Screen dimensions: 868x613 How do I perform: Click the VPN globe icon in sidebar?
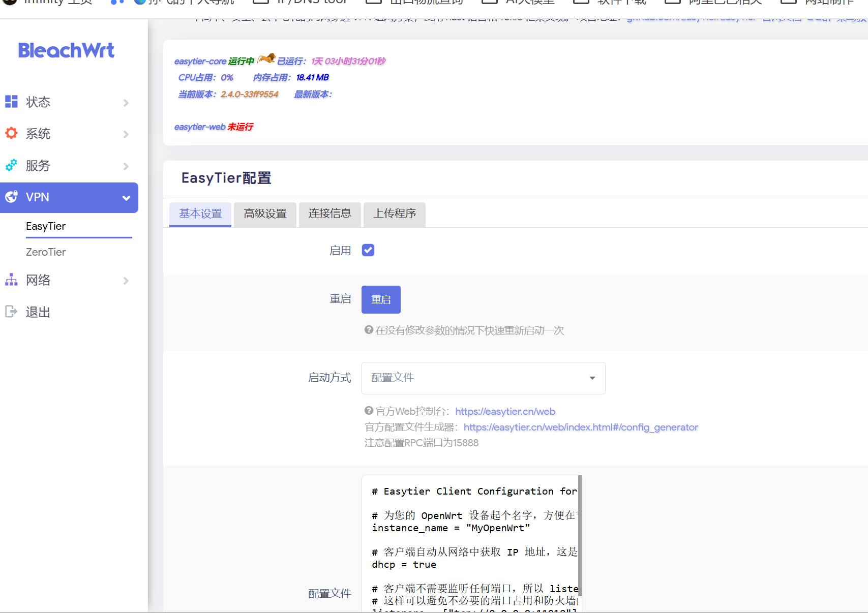tap(11, 197)
